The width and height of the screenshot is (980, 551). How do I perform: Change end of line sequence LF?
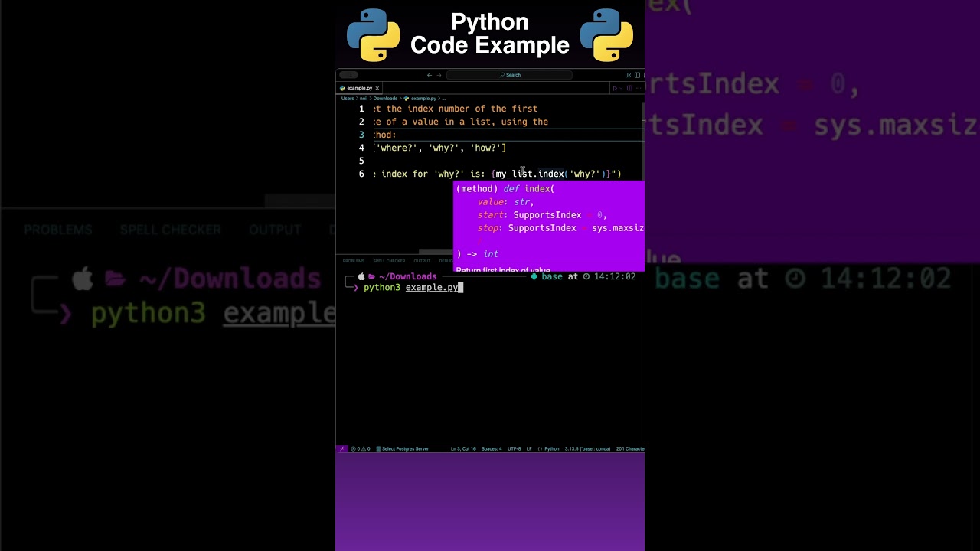coord(529,448)
